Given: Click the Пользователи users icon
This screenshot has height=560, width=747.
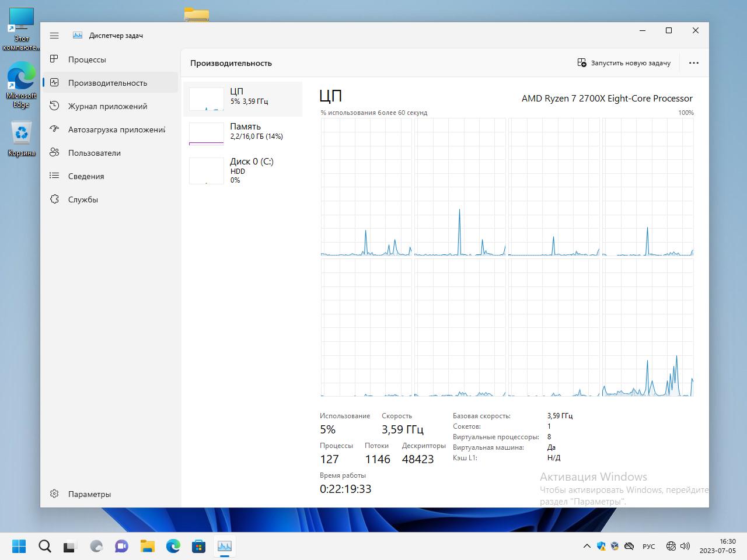Looking at the screenshot, I should tap(54, 152).
